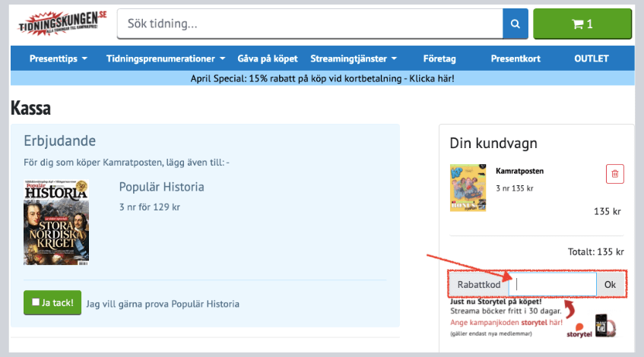644x357 pixels.
Task: Click the Populär Historia magazine cover
Action: point(56,222)
